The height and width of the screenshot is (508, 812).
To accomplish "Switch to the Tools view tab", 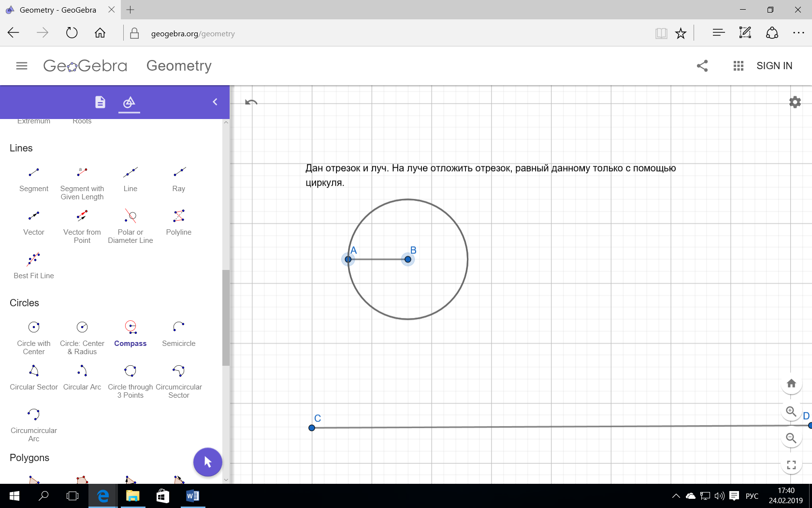I will pos(129,102).
